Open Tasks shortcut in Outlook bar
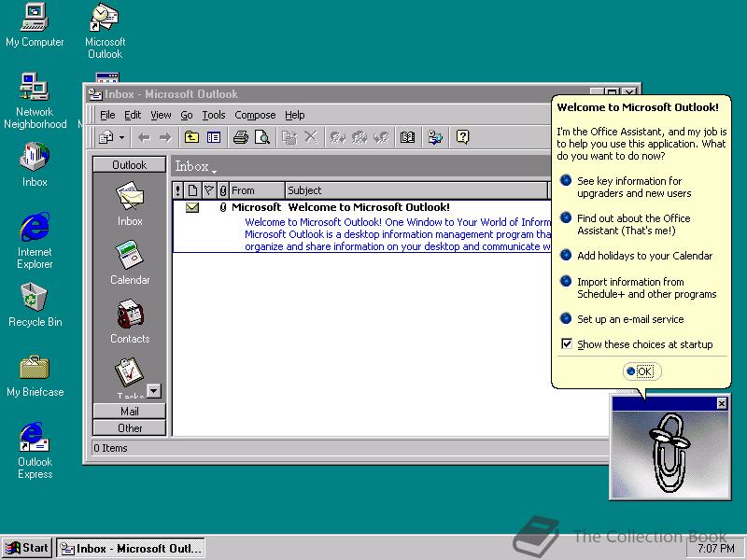The height and width of the screenshot is (560, 747). pos(130,378)
